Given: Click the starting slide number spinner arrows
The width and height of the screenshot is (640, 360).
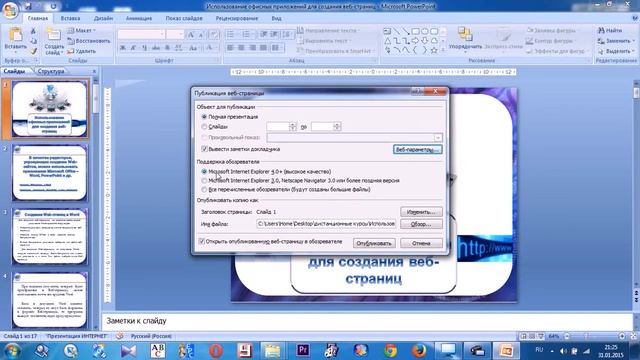Looking at the screenshot, I should 292,127.
